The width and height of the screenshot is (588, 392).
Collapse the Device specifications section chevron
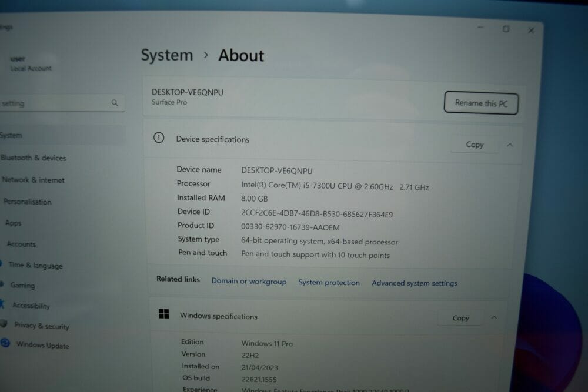click(510, 145)
